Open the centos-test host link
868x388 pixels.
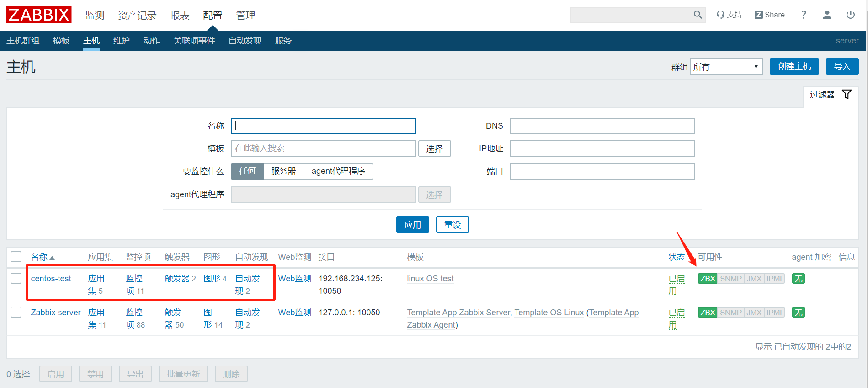pos(51,279)
